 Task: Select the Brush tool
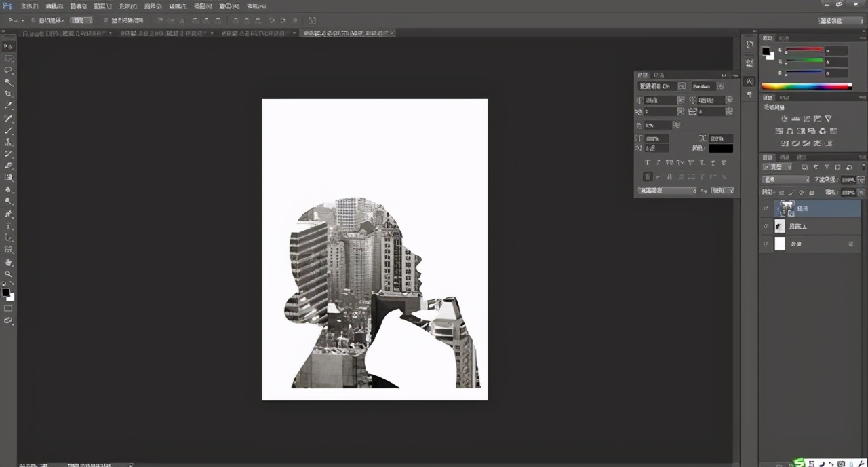[x=8, y=130]
